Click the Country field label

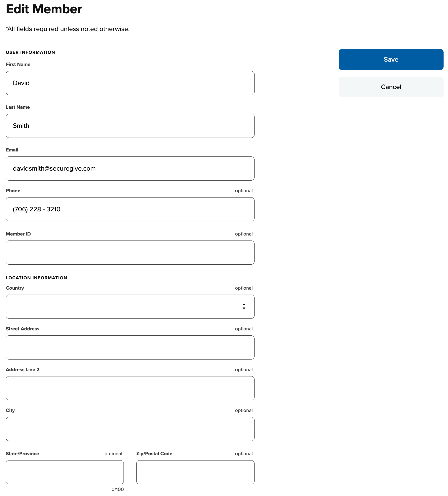point(15,288)
